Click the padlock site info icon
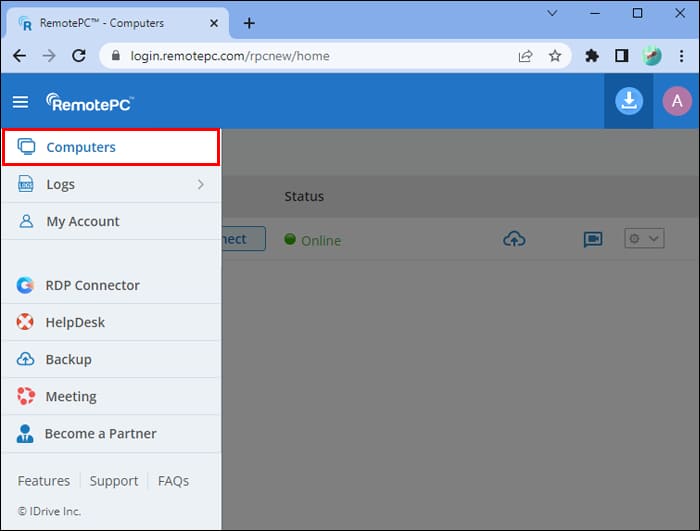700x531 pixels. click(116, 55)
